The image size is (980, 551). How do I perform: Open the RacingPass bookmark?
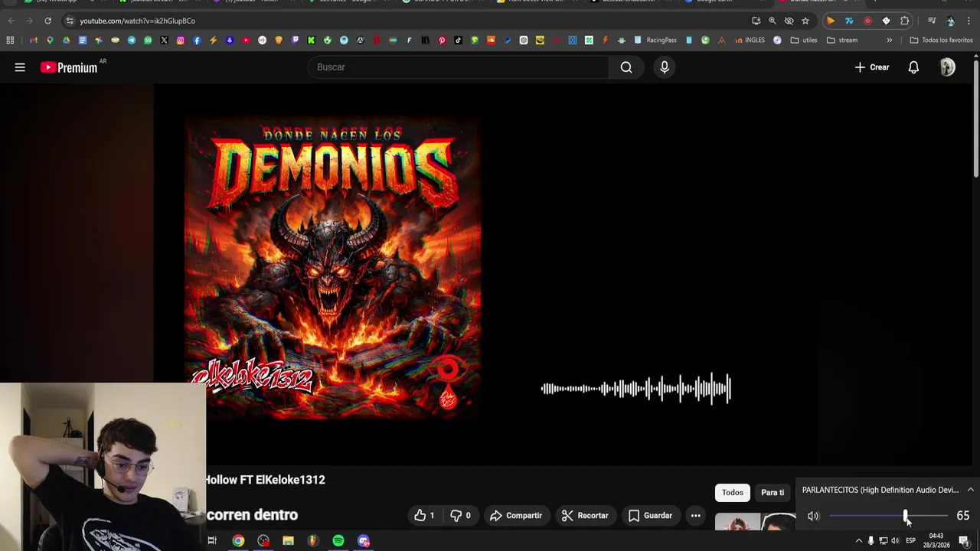[655, 40]
